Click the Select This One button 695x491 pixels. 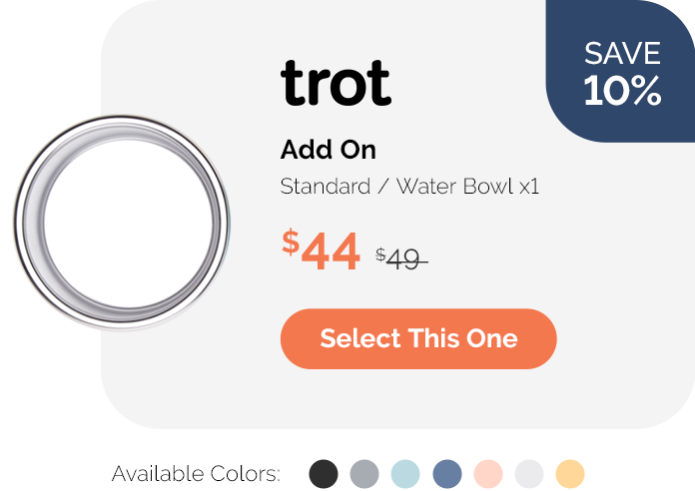click(418, 339)
